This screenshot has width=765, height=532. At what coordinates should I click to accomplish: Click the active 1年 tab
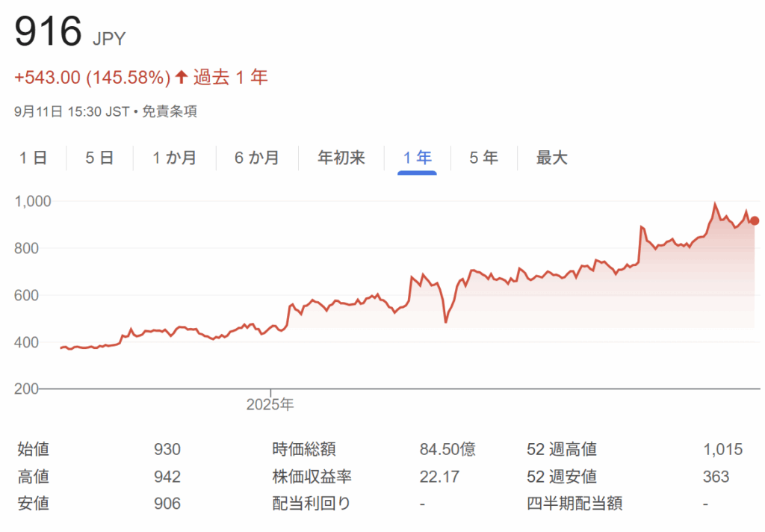coord(417,158)
